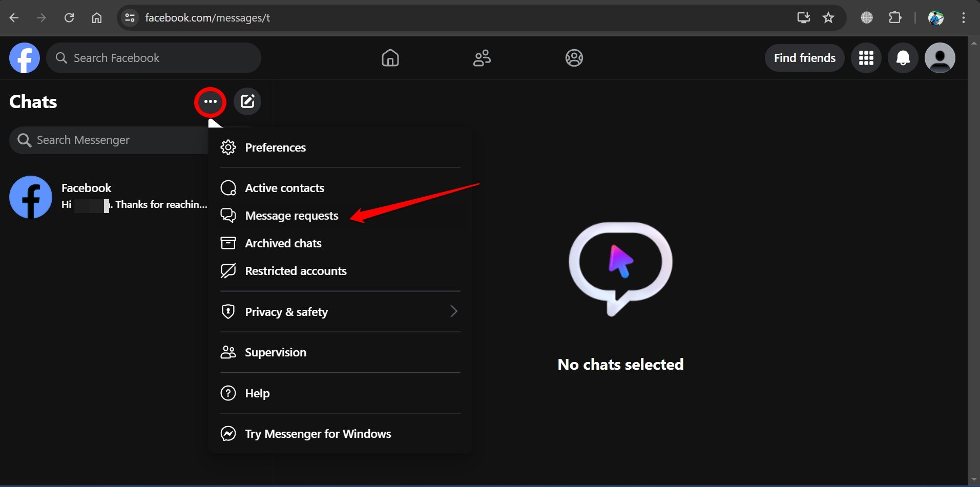
Task: Open Message requests
Action: [340, 216]
